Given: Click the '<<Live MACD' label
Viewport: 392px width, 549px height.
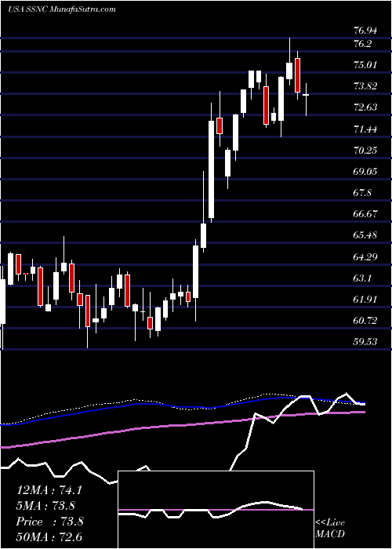Looking at the screenshot, I should pyautogui.click(x=330, y=529).
